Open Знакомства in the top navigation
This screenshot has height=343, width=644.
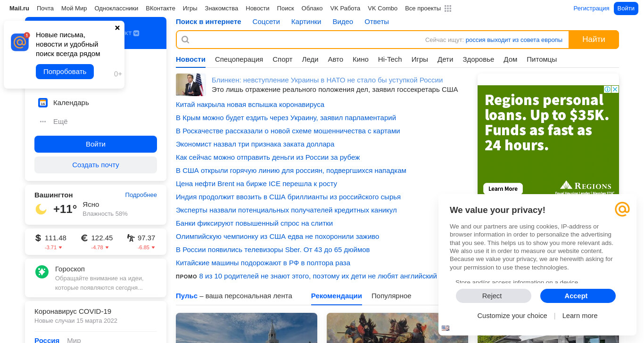pyautogui.click(x=222, y=8)
